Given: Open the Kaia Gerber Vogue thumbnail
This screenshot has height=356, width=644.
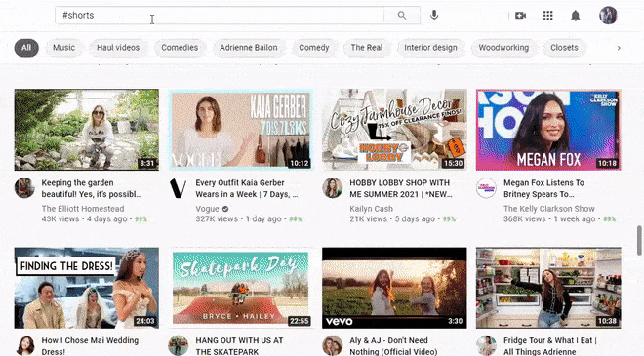Looking at the screenshot, I should [241, 130].
